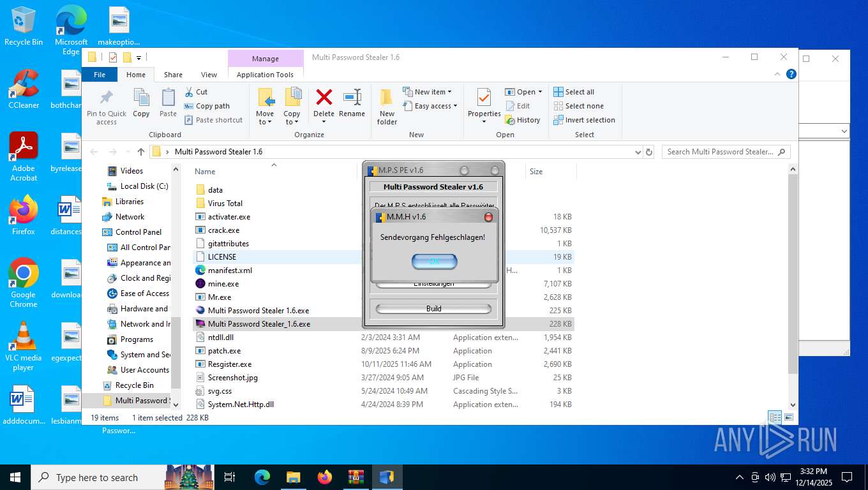Click the red Delete icon
Image resolution: width=868 pixels, height=490 pixels.
(324, 97)
